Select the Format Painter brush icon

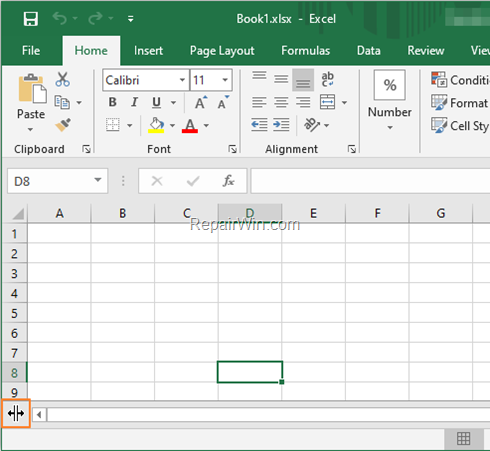click(63, 125)
